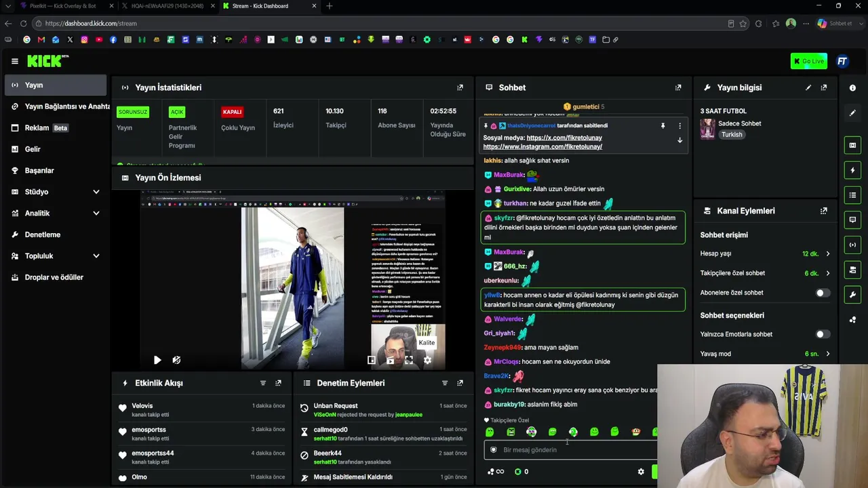
Task: Toggle the broadcast stats panel icon
Action: (852, 245)
